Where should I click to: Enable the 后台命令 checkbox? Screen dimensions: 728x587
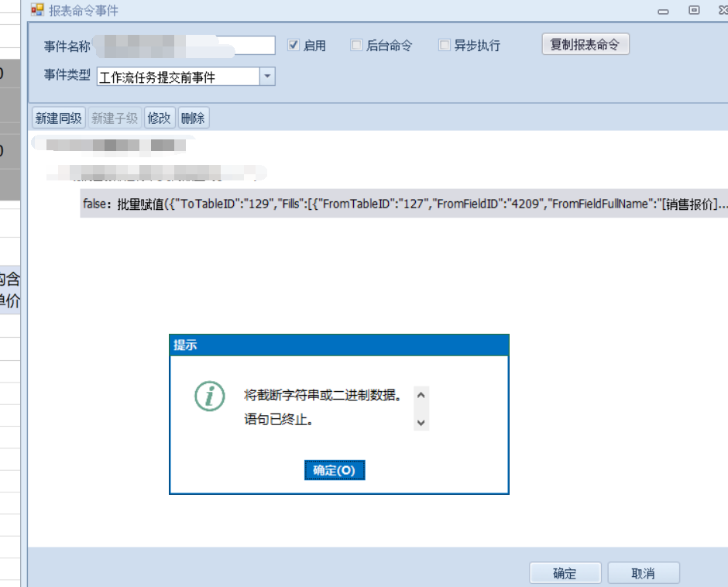[356, 45]
